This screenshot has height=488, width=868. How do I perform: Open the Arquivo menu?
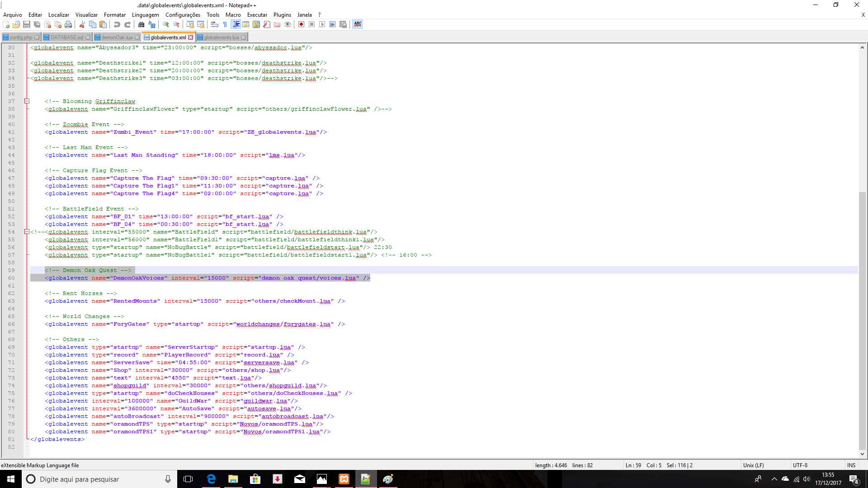[x=13, y=15]
